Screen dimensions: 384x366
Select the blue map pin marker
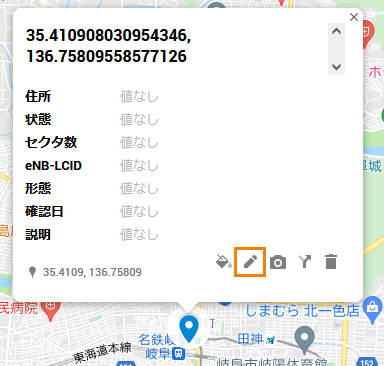click(x=189, y=328)
